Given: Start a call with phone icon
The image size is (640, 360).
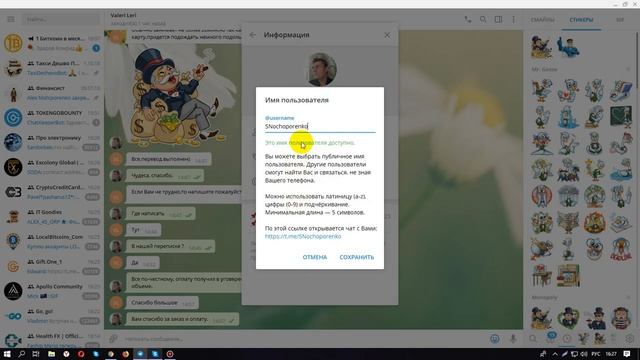Looking at the screenshot, I should point(468,19).
